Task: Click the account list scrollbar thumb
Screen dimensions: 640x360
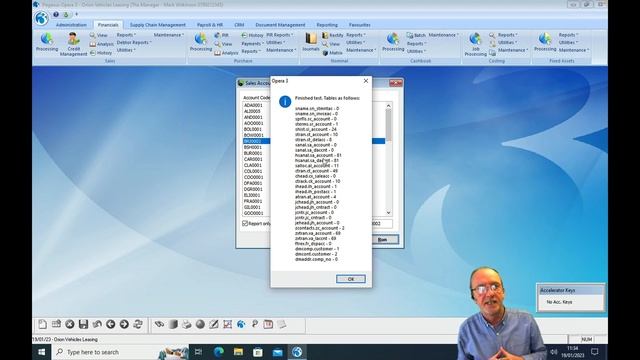Action: [x=388, y=126]
